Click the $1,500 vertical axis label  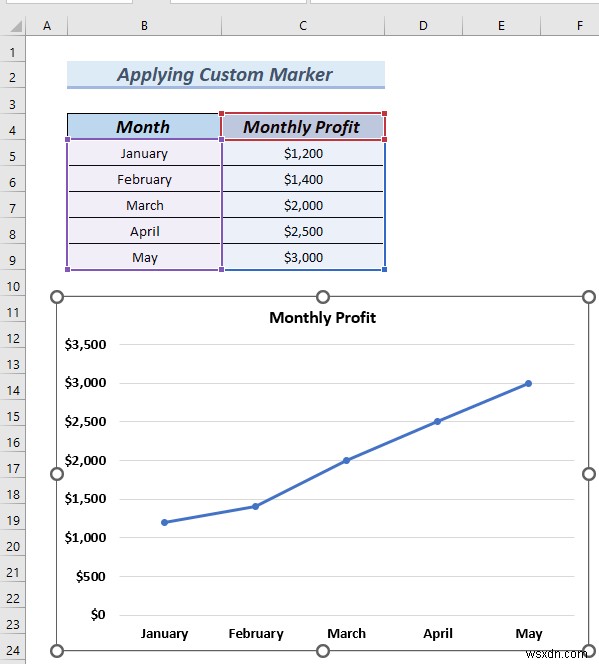point(85,499)
